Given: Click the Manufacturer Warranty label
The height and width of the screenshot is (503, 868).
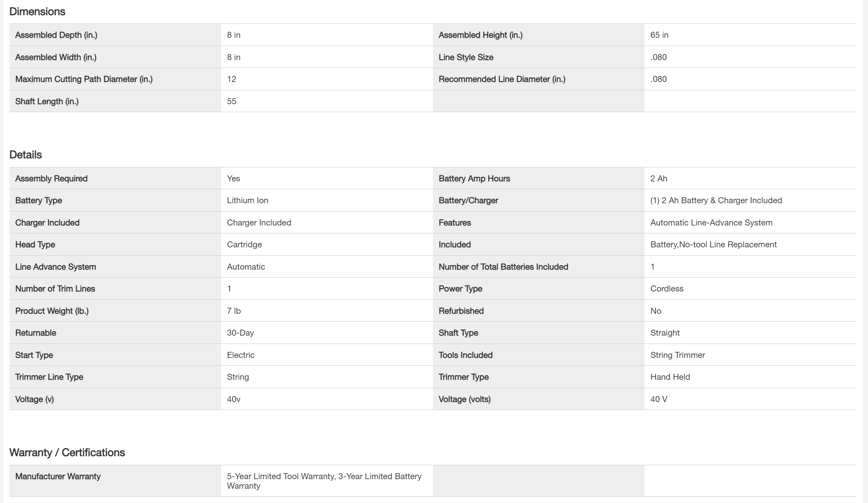Looking at the screenshot, I should tap(58, 476).
